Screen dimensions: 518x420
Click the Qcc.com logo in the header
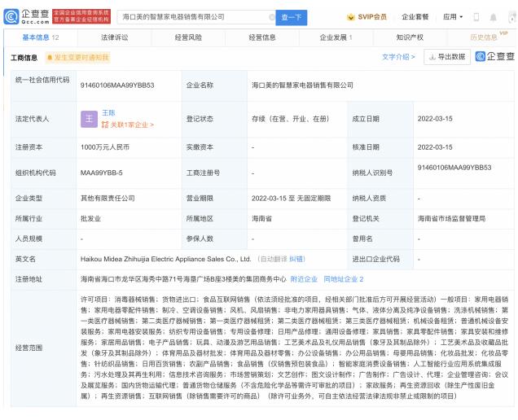point(26,16)
